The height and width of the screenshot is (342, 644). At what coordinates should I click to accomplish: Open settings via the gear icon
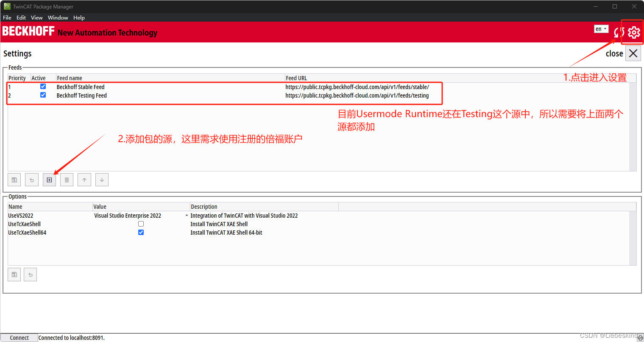(x=634, y=32)
